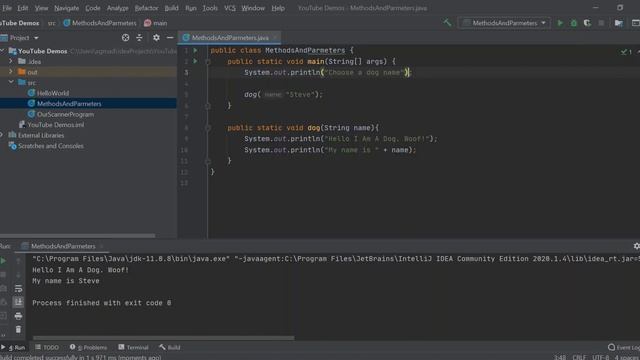This screenshot has width=640, height=360.
Task: Open the MethodsAndParameters run configuration dropdown
Action: (x=504, y=23)
